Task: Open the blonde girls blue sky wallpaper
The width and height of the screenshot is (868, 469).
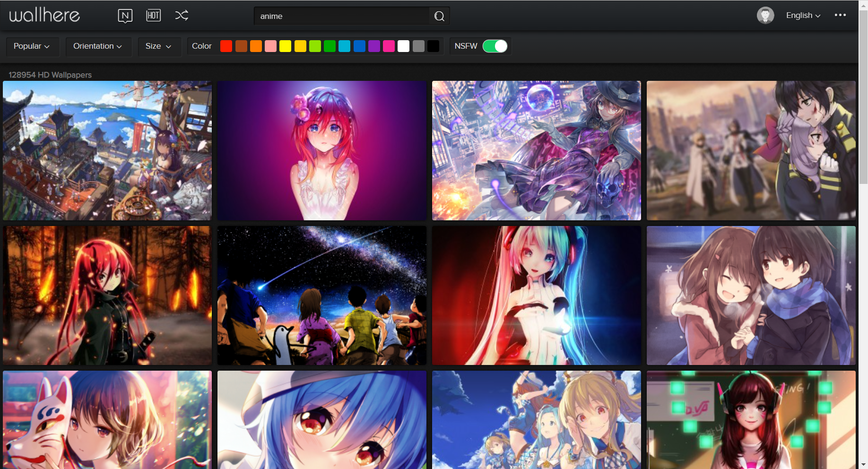Action: click(x=537, y=420)
